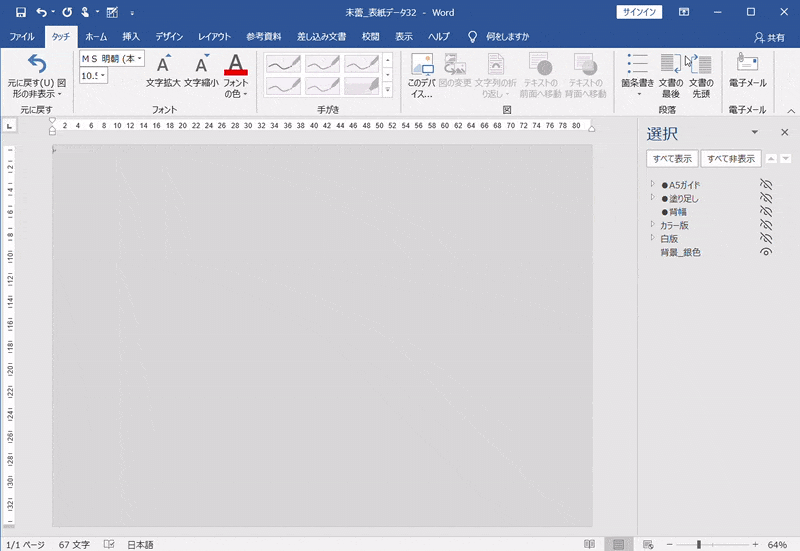The image size is (800, 551).
Task: Click the 64% zoom level
Action: [777, 544]
